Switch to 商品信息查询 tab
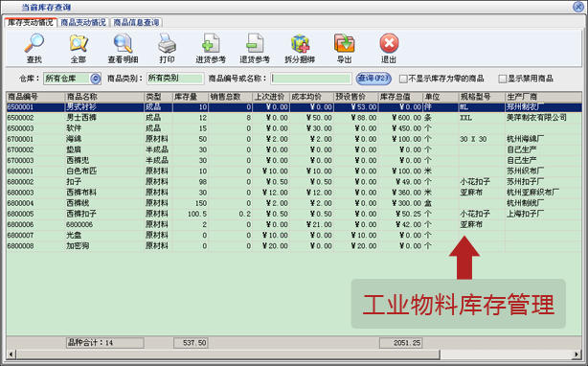This screenshot has width=588, height=366. click(136, 22)
